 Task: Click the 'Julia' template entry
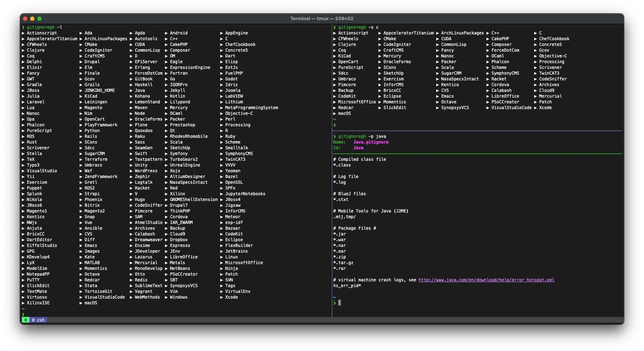tap(33, 96)
